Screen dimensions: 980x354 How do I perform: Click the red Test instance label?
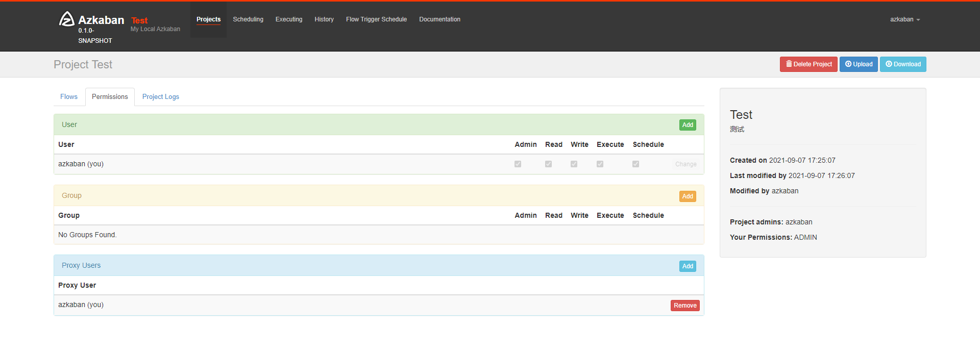click(139, 20)
